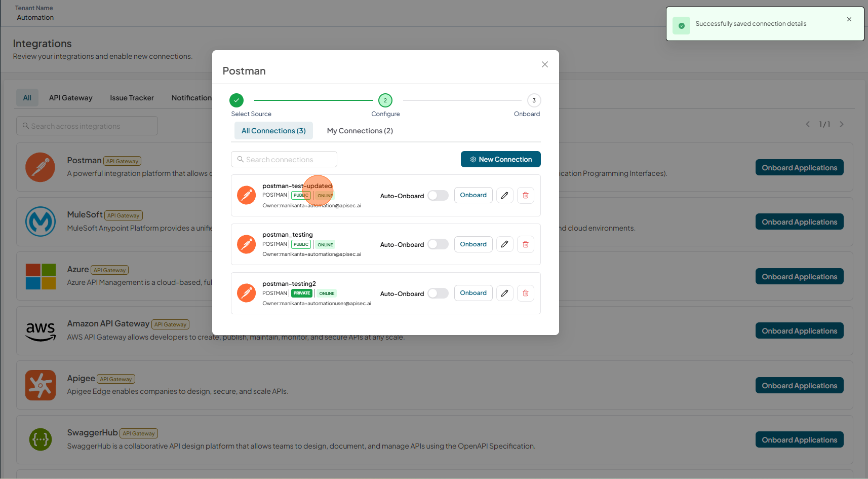Click the Postman logo of the postman-test-updated connection
Screen dimensions: 868x479
coord(247,195)
